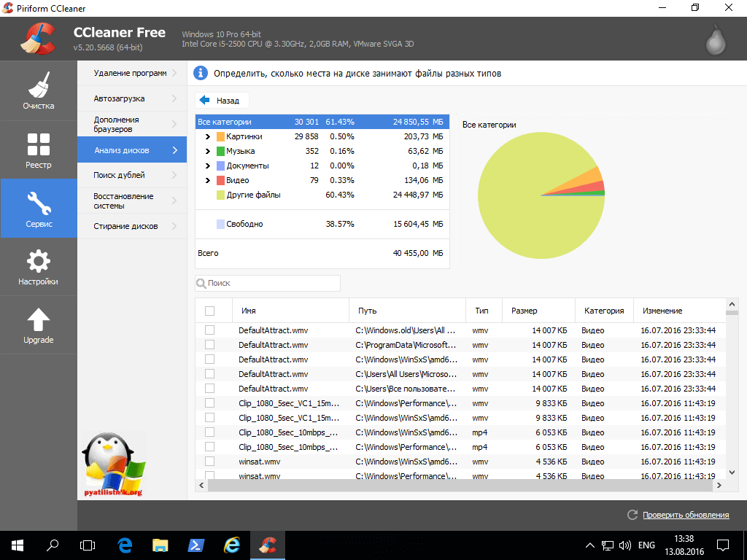Launch Microsoft Edge from taskbar

[125, 545]
